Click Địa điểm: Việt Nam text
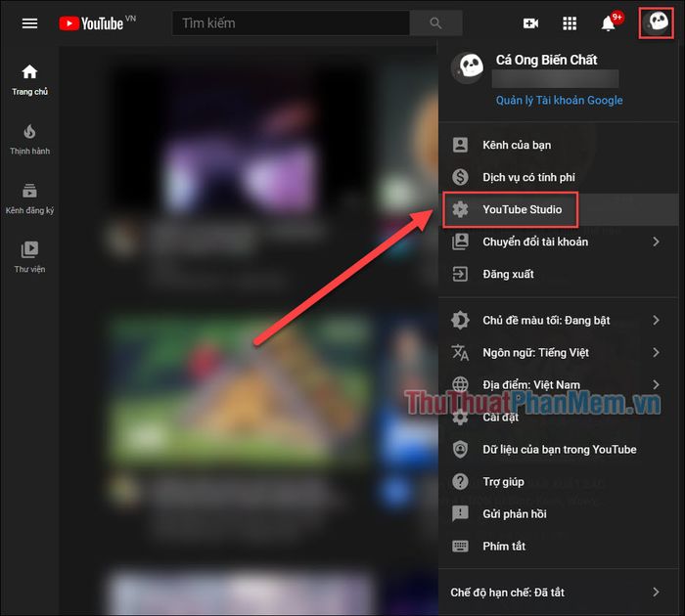Screen dimensions: 685x616 click(x=531, y=384)
